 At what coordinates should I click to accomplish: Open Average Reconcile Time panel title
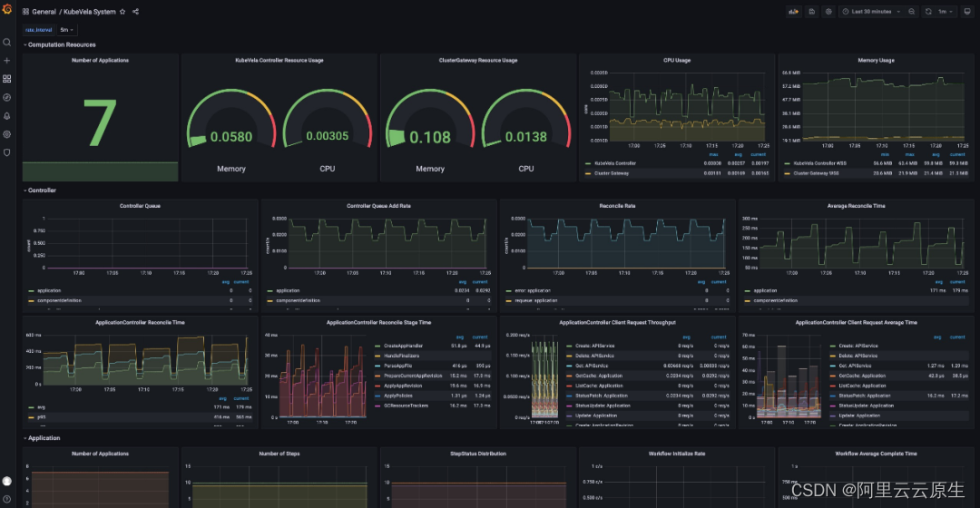(x=856, y=206)
